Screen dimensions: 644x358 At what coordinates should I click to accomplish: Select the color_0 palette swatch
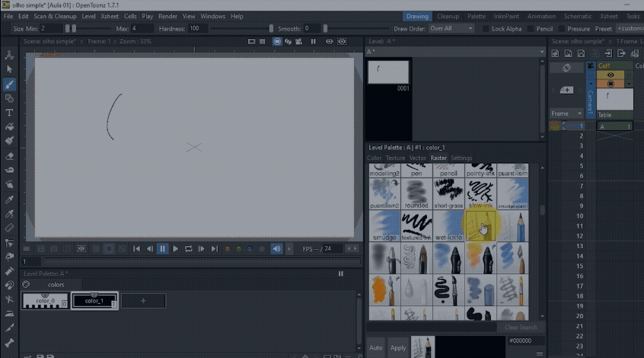45,301
